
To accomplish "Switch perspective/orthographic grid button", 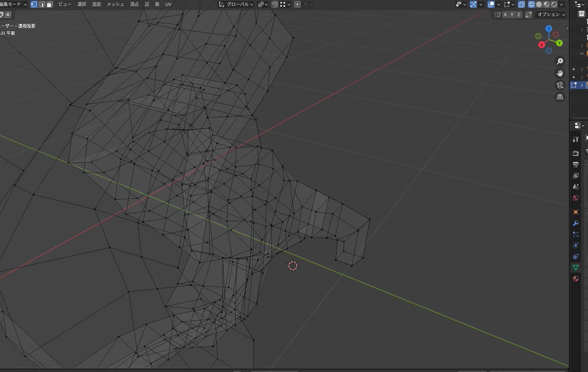I will 560,97.
